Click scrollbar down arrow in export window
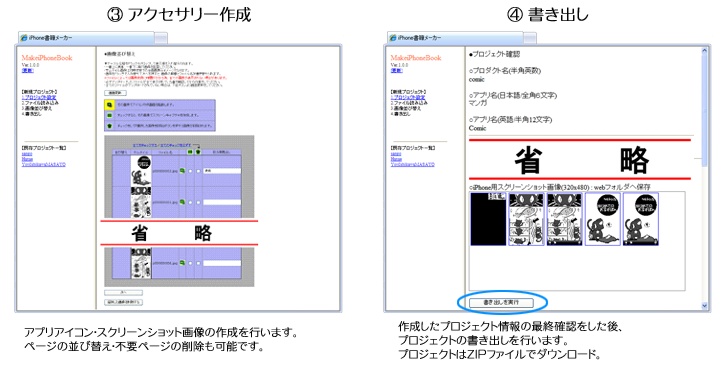 [x=704, y=305]
